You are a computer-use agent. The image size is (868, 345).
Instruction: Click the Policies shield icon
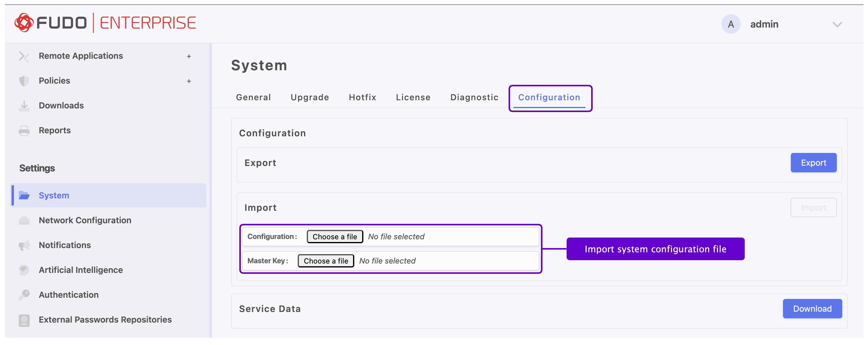(x=24, y=81)
